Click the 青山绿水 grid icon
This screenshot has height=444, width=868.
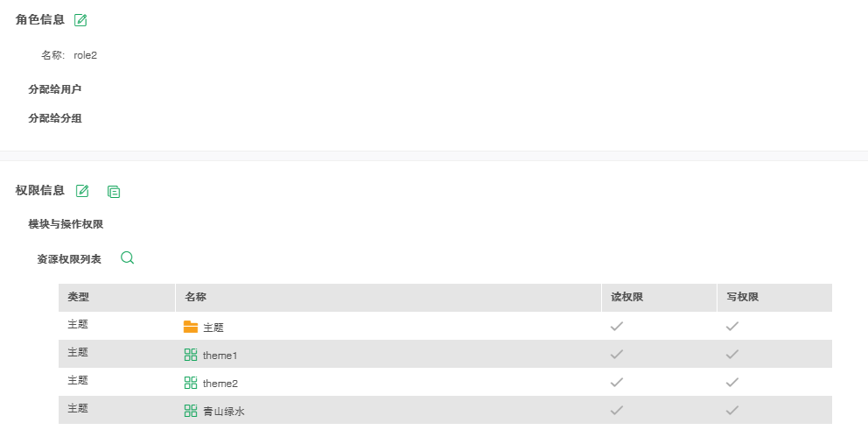pyautogui.click(x=191, y=411)
